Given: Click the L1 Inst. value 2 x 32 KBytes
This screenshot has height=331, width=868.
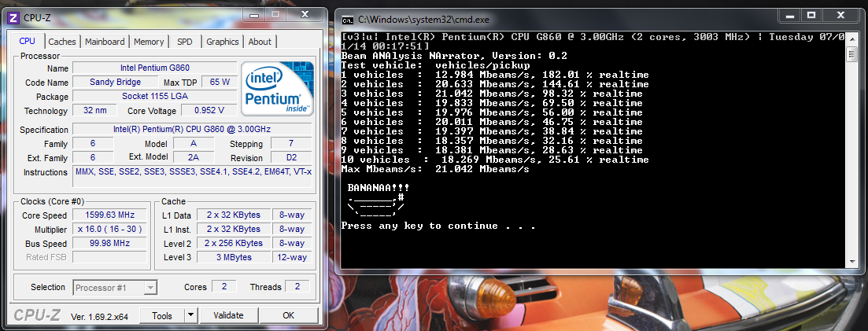Looking at the screenshot, I should pos(233,229).
